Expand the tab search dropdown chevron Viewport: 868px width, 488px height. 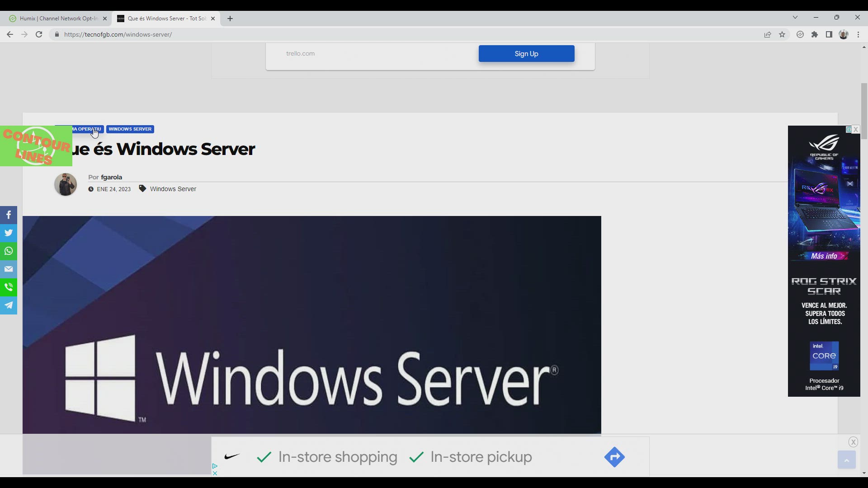click(795, 18)
